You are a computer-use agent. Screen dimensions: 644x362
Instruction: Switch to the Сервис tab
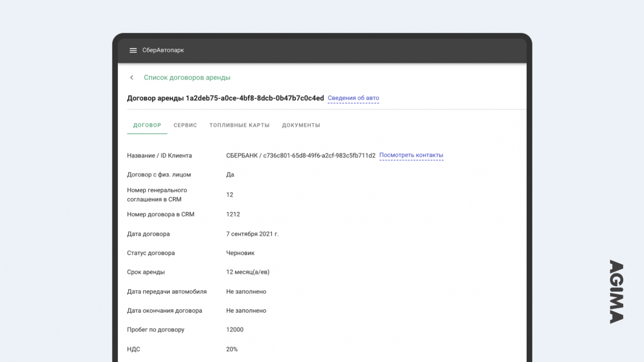point(185,125)
